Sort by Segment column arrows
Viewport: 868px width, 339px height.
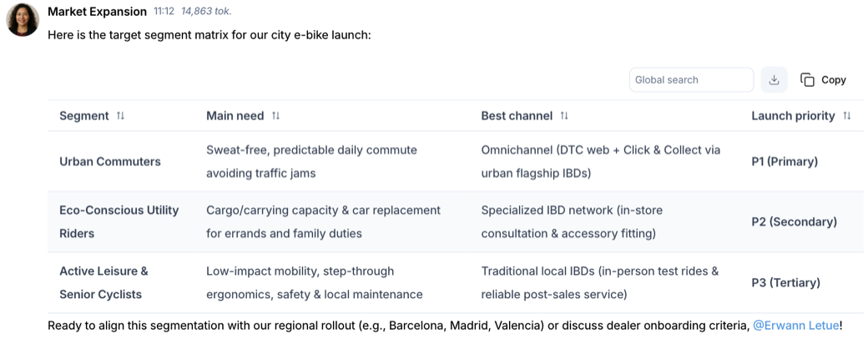121,116
